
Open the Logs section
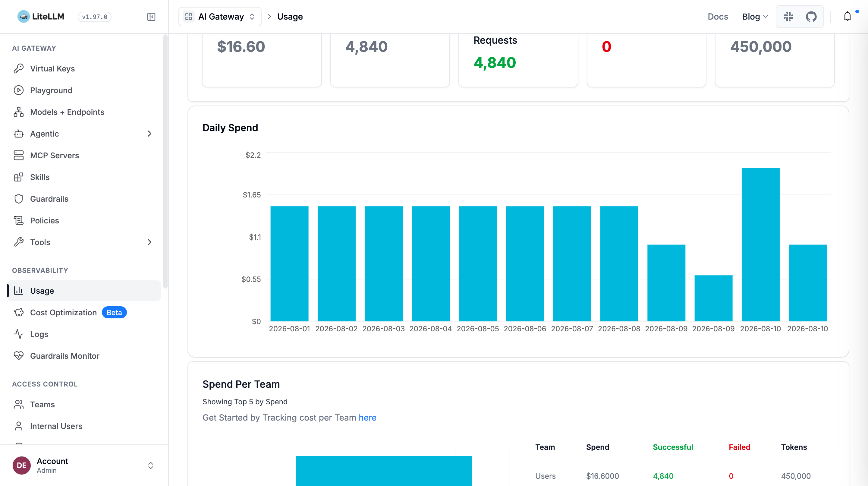84,334
